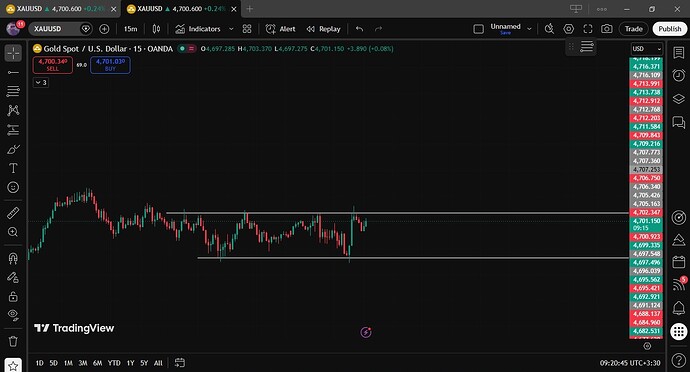The width and height of the screenshot is (690, 372).
Task: Activate the Zoom in tool
Action: (13, 232)
